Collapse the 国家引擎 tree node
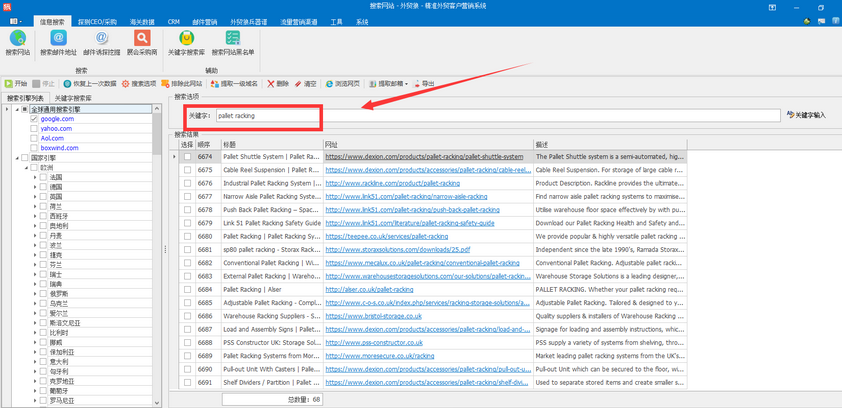Screen dimensions: 846x408 pyautogui.click(x=16, y=158)
